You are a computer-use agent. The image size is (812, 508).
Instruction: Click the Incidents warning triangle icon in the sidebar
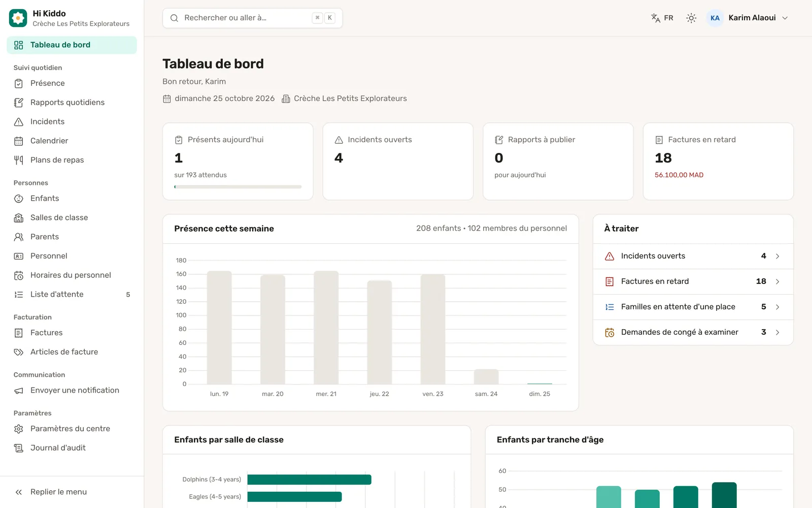(x=19, y=122)
